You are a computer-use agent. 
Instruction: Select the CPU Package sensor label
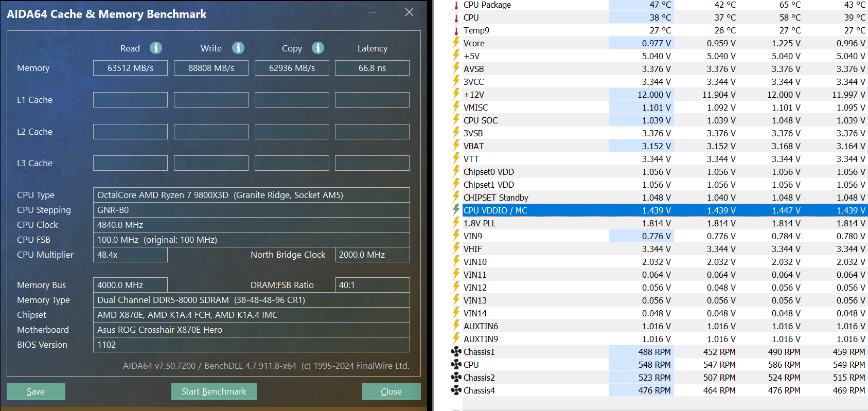pyautogui.click(x=487, y=5)
